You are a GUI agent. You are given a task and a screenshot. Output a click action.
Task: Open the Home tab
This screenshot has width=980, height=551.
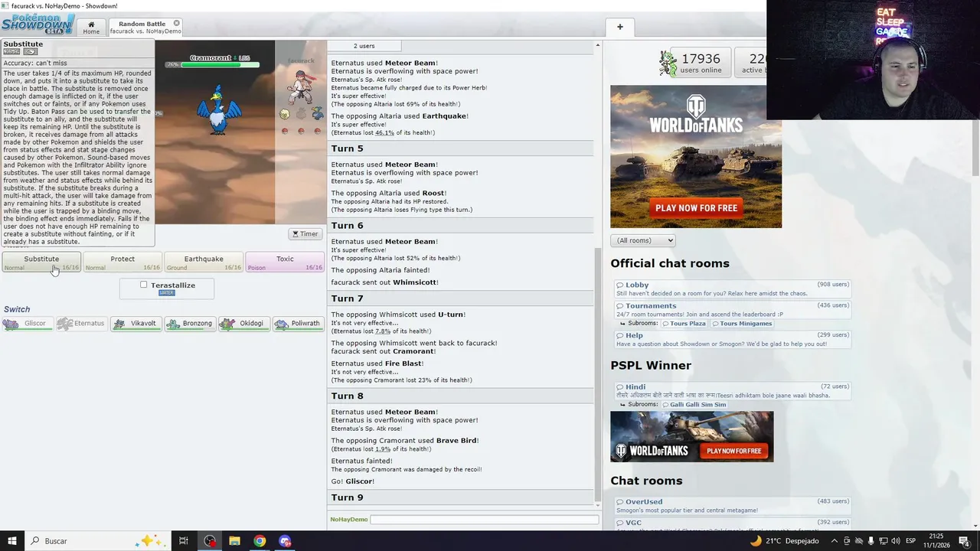(91, 28)
